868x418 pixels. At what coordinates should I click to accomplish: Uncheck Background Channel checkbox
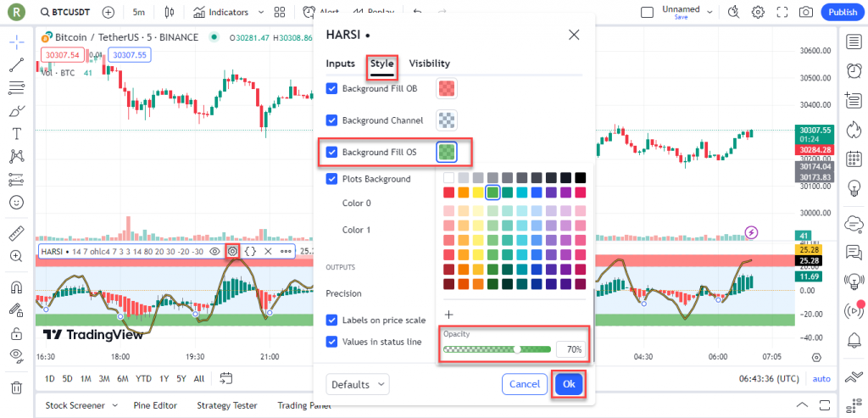[332, 120]
